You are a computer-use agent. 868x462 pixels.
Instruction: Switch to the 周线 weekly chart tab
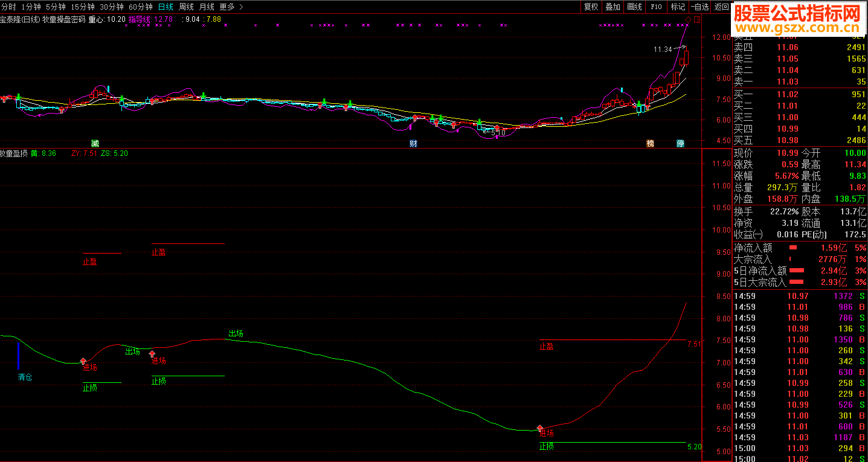186,7
